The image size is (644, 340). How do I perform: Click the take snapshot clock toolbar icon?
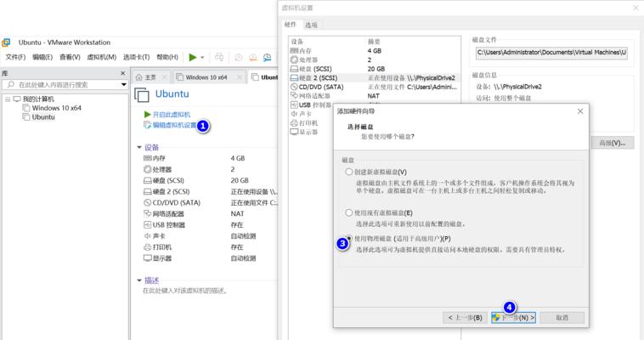(x=239, y=58)
